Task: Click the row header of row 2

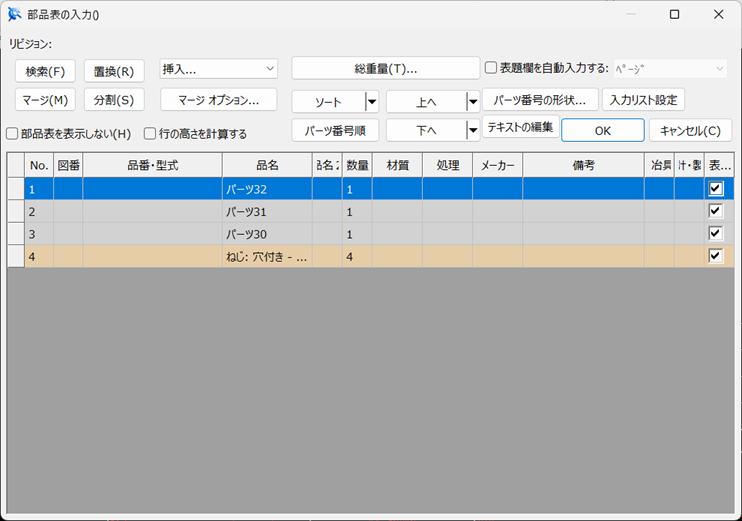Action: click(16, 211)
